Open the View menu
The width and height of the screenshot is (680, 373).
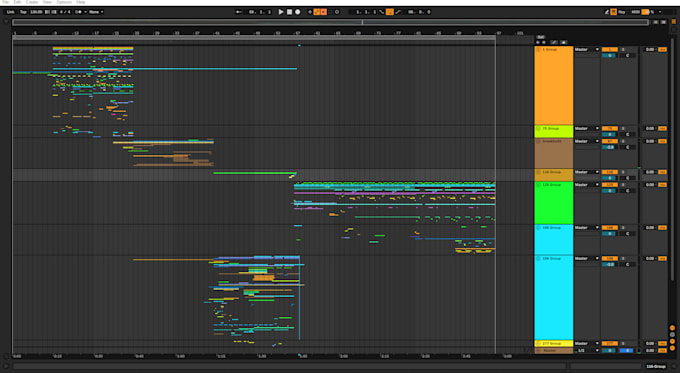pos(47,2)
